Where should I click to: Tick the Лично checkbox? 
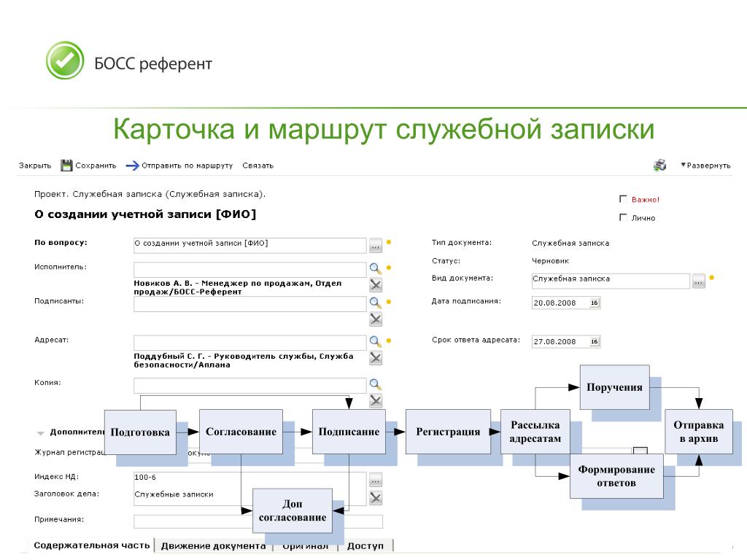(x=623, y=217)
